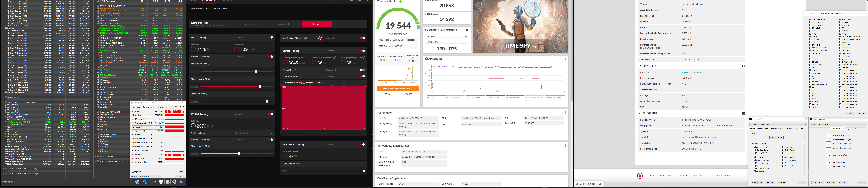Viewport: 868px width, 188px height.
Task: Click Geschätzte Spieleleistung info icon
Action: coord(467,30)
